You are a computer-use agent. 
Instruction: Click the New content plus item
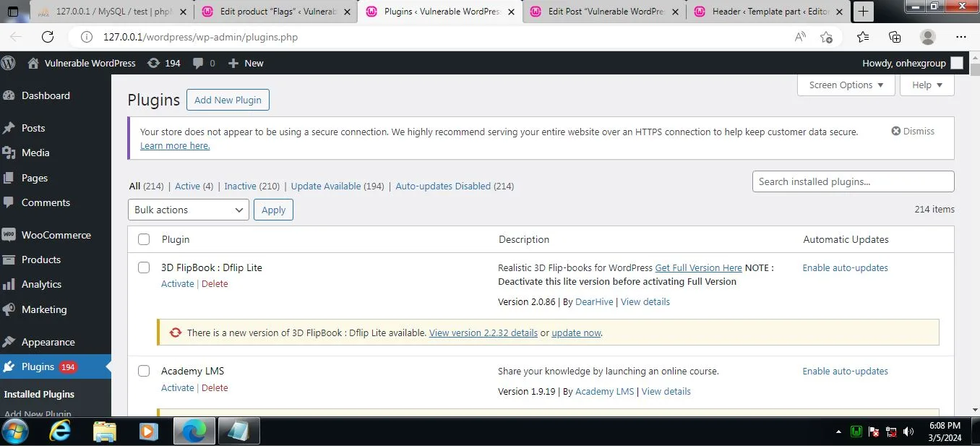(246, 63)
